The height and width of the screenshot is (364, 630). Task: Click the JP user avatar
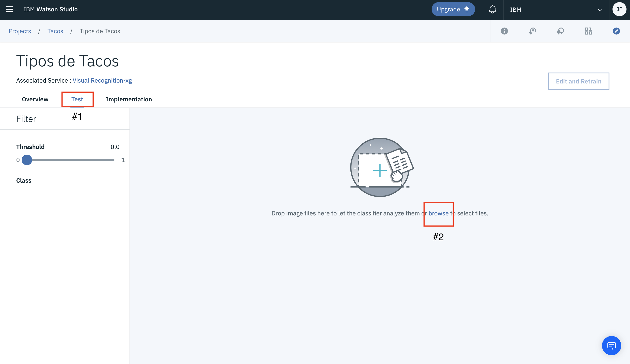click(x=619, y=9)
